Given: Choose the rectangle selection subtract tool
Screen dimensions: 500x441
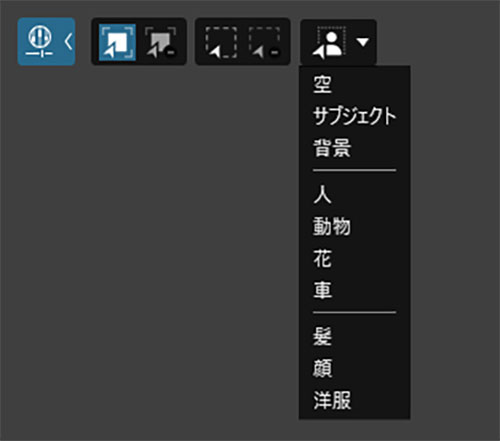Looking at the screenshot, I should (x=264, y=42).
